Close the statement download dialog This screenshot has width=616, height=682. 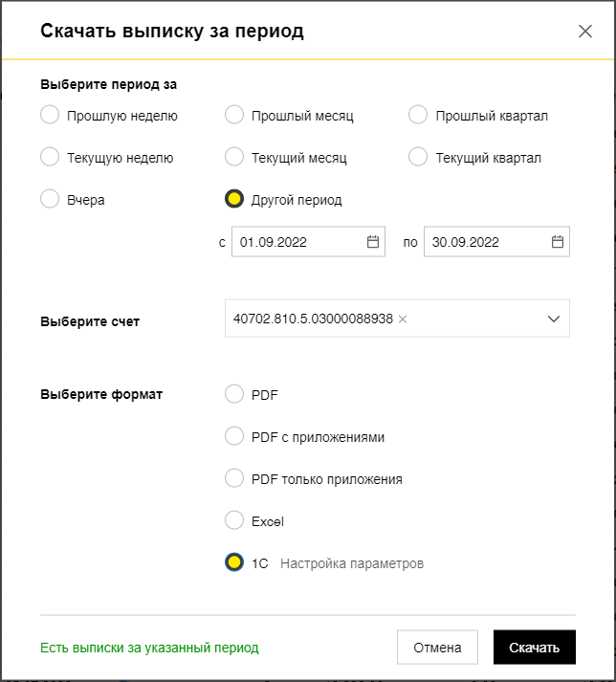coord(585,31)
